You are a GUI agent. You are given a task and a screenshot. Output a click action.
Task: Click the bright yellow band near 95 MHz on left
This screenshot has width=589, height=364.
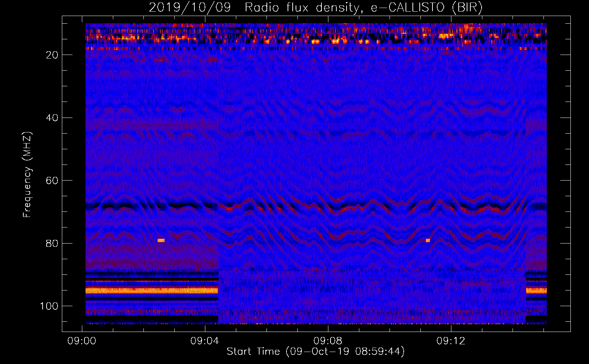pos(151,290)
